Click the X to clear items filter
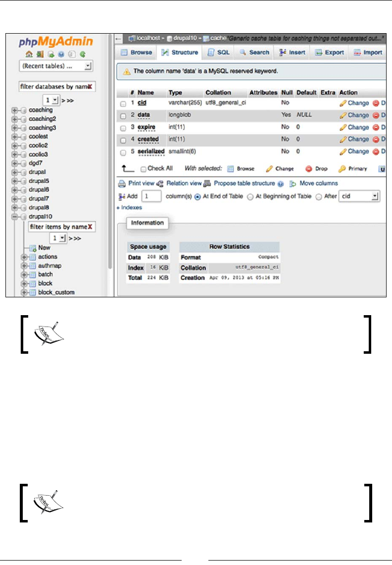This screenshot has height=565, width=392. tap(90, 227)
